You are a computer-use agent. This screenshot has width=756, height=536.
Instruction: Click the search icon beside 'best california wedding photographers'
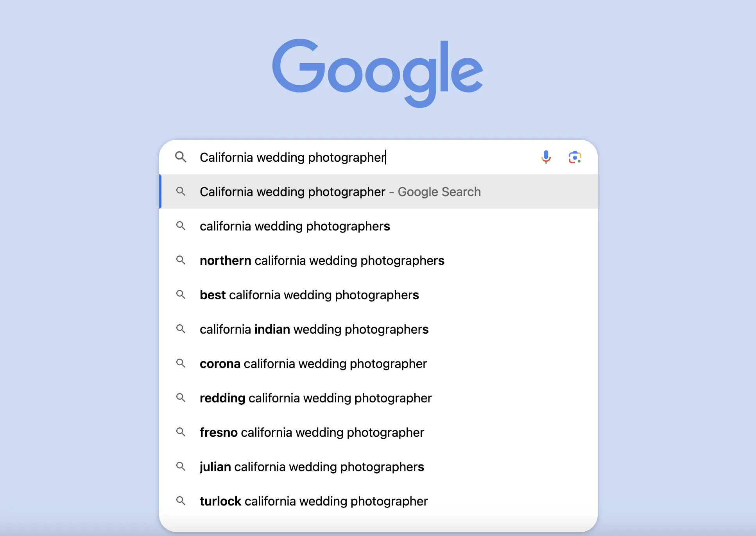[x=181, y=295]
